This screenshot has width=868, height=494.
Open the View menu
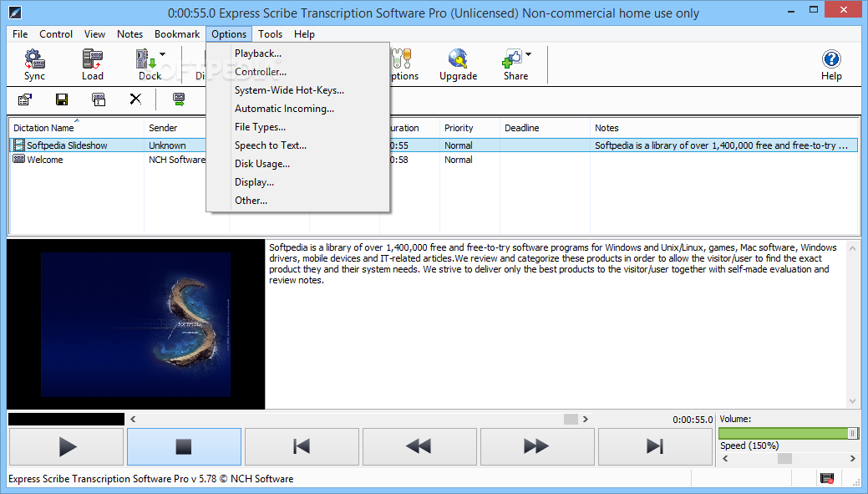coord(94,34)
